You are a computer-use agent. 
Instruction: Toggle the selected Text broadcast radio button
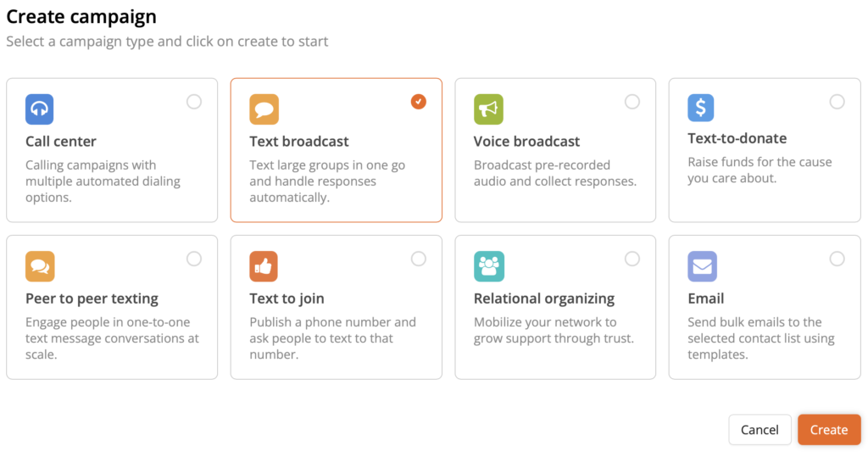(x=418, y=102)
